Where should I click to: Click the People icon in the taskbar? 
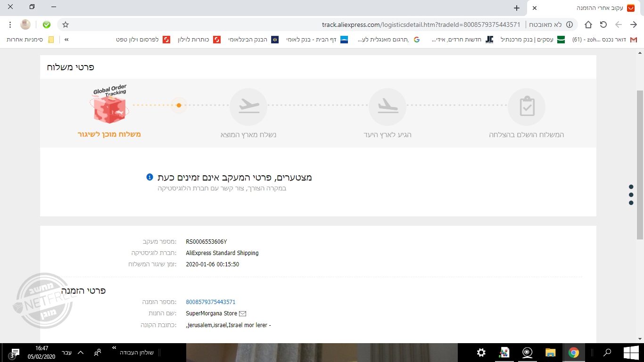point(98,352)
